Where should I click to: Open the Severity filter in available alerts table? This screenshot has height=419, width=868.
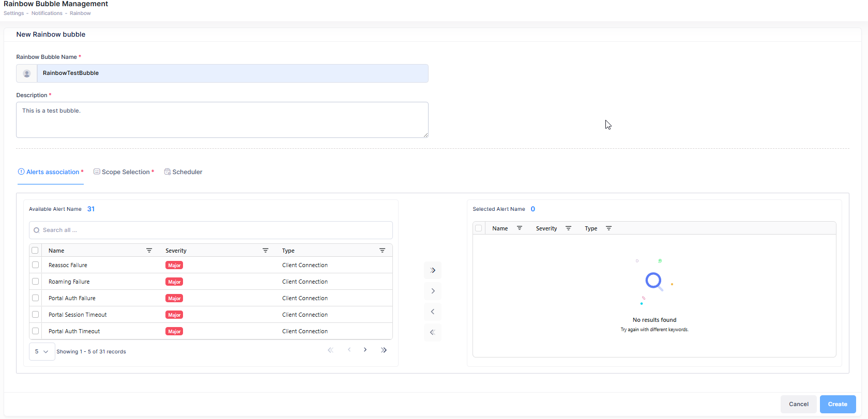[x=265, y=251]
